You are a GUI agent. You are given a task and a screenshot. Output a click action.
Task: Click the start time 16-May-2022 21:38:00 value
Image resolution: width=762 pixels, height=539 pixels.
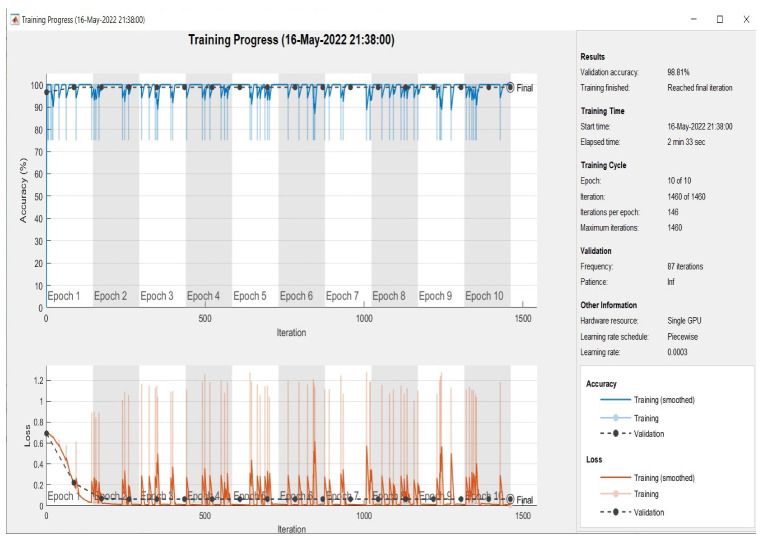699,126
